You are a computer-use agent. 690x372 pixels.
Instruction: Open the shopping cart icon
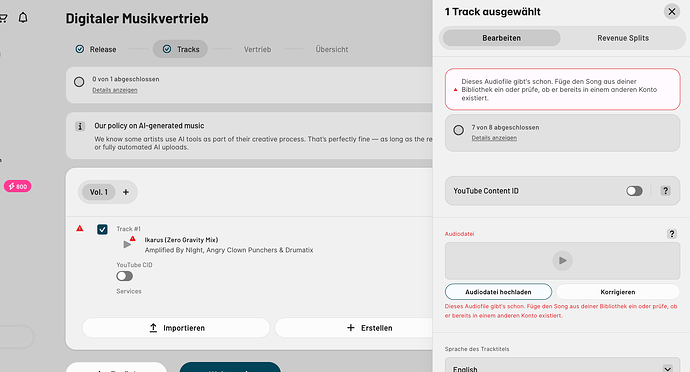click(x=3, y=18)
